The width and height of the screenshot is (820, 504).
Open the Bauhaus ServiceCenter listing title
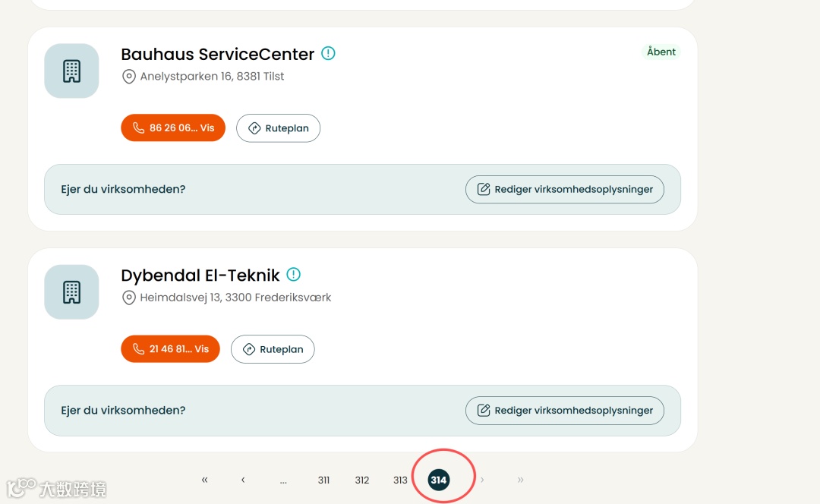(217, 55)
